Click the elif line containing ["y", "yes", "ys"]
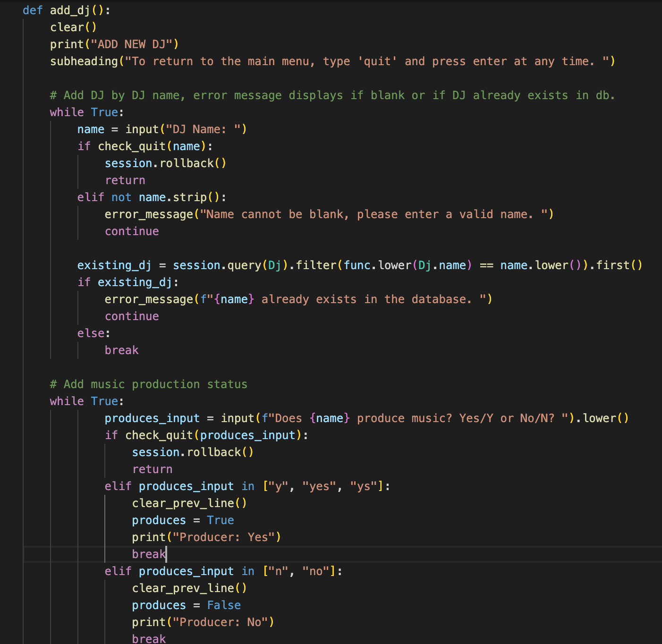662x644 pixels. click(x=247, y=486)
